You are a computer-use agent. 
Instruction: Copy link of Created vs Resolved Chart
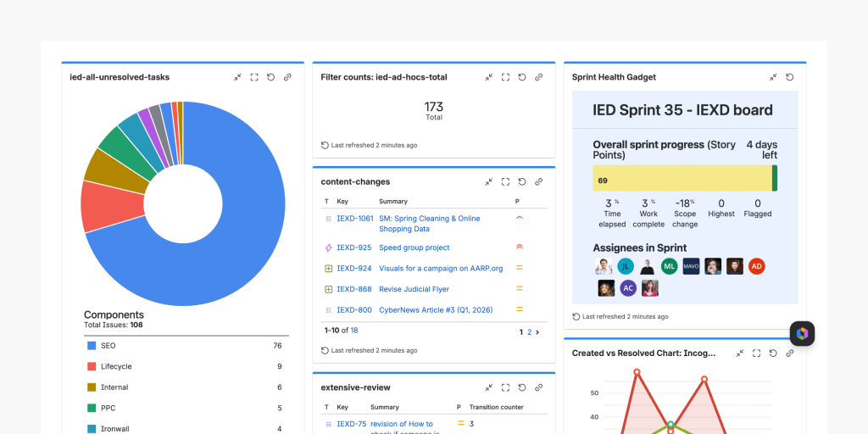click(x=790, y=353)
